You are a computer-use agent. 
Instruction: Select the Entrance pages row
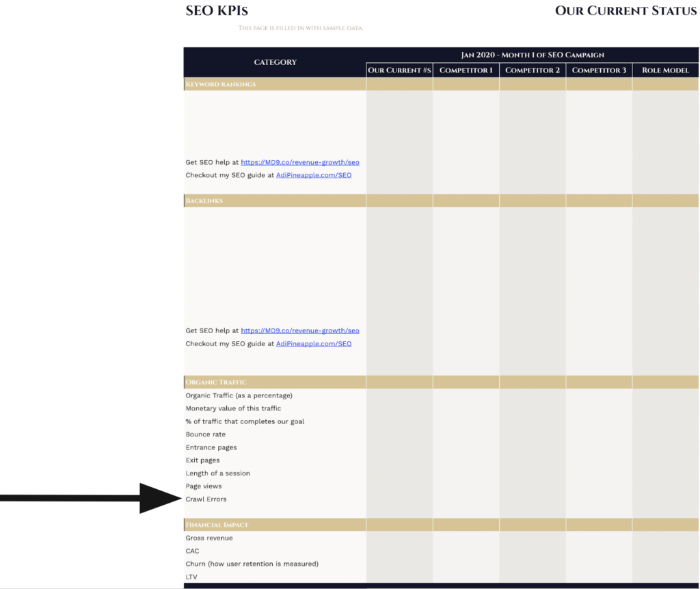point(441,447)
